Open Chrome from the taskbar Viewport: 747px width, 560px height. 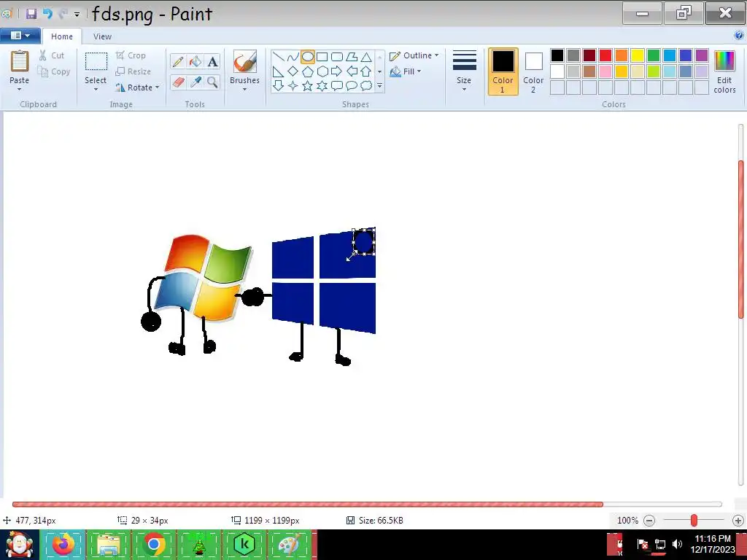pos(153,544)
